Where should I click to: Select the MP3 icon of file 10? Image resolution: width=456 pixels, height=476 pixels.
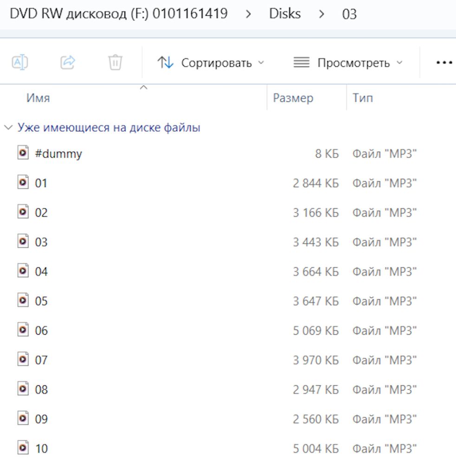pyautogui.click(x=23, y=448)
